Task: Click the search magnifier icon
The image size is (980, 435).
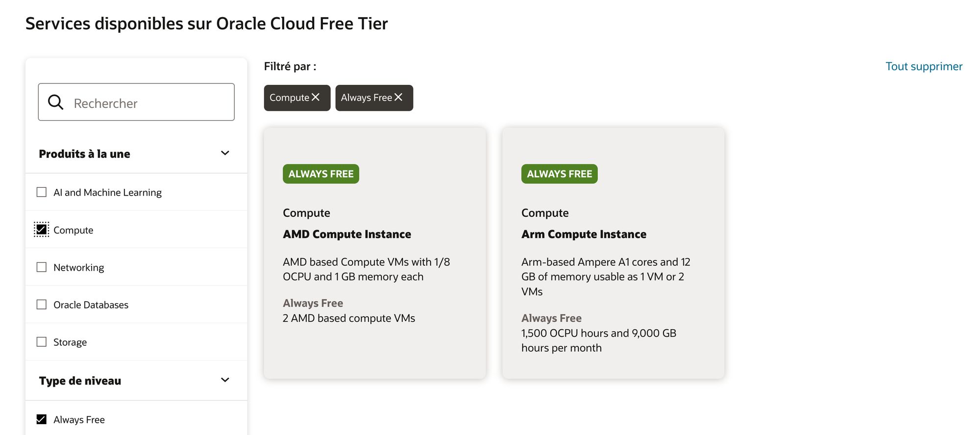Action: pos(55,102)
